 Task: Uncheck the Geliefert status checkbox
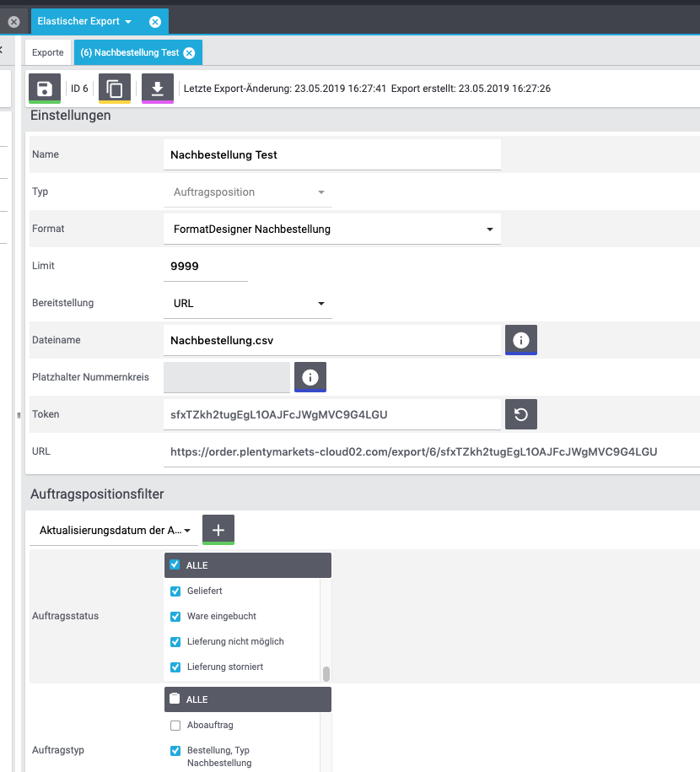click(x=175, y=591)
